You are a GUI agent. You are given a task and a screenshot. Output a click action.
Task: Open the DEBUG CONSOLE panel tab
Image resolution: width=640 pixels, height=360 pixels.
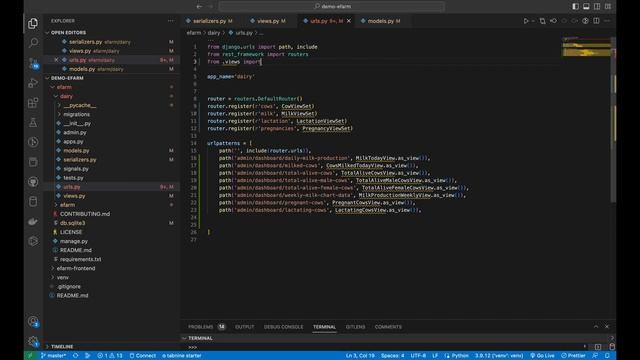click(283, 327)
